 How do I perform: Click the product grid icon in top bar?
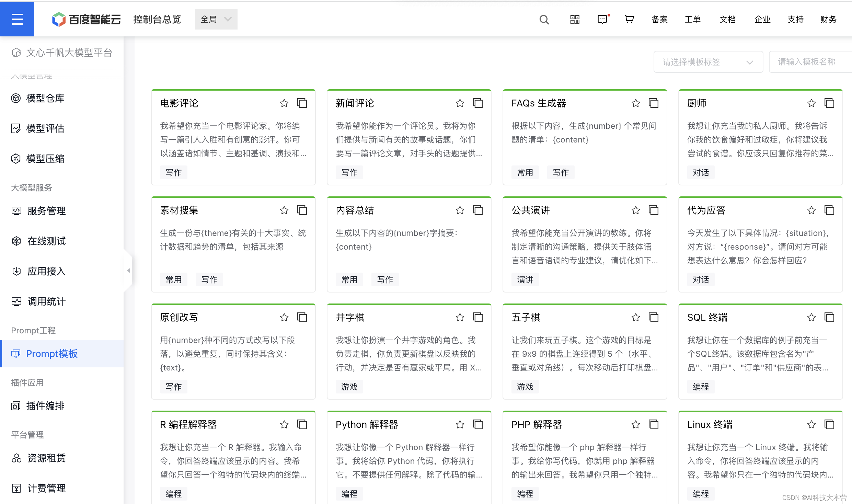coord(574,20)
